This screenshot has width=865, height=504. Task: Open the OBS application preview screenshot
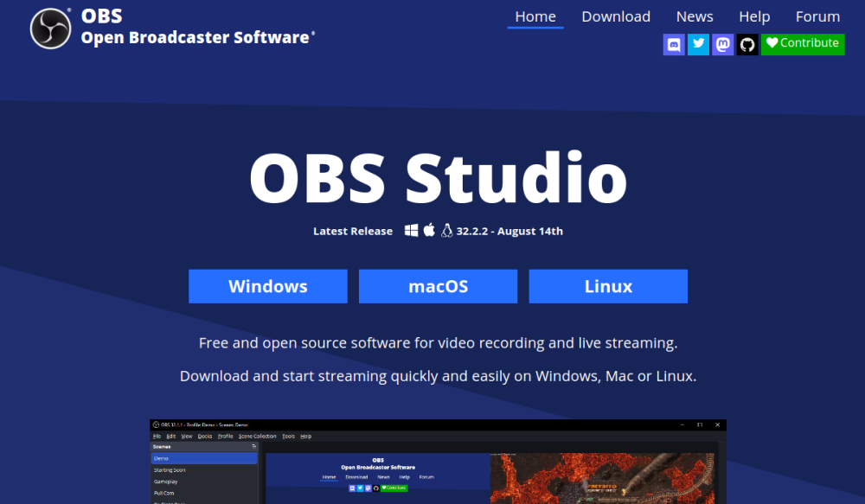(x=438, y=462)
